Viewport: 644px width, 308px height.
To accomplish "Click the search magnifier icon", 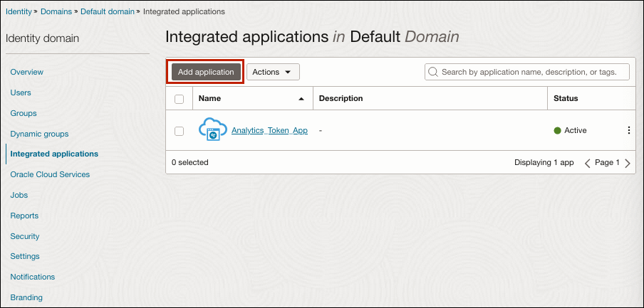I will point(432,72).
